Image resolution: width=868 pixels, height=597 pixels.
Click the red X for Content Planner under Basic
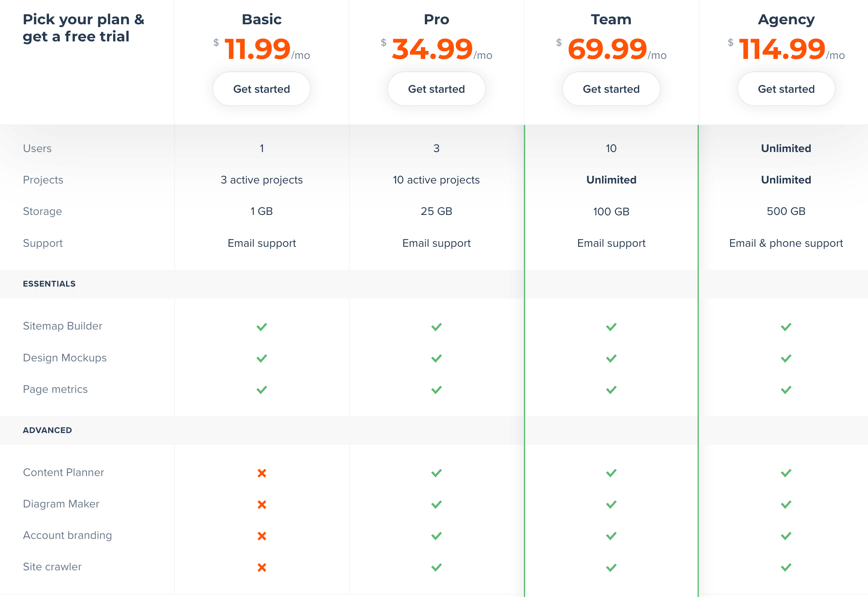point(262,473)
